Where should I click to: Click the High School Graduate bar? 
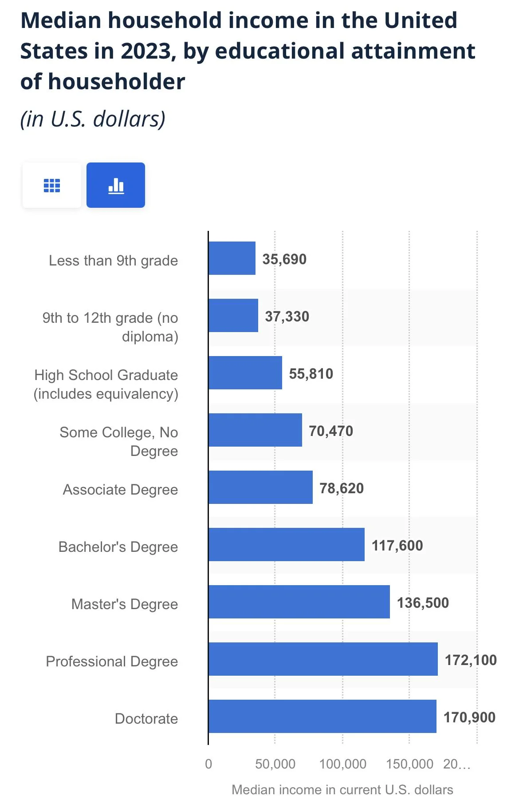point(245,372)
